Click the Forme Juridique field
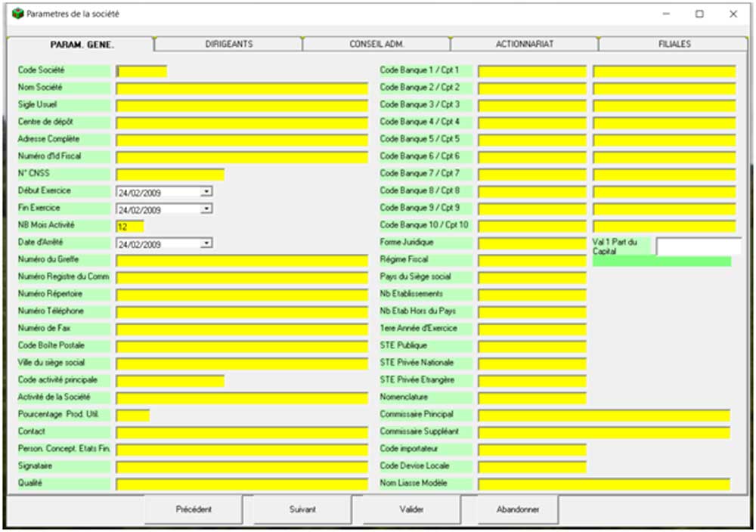Screen dimensions: 756x532 tap(531, 243)
